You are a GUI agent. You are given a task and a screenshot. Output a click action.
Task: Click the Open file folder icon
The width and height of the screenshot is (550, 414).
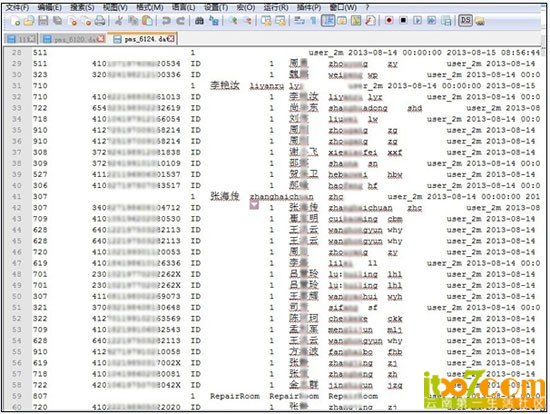click(29, 21)
